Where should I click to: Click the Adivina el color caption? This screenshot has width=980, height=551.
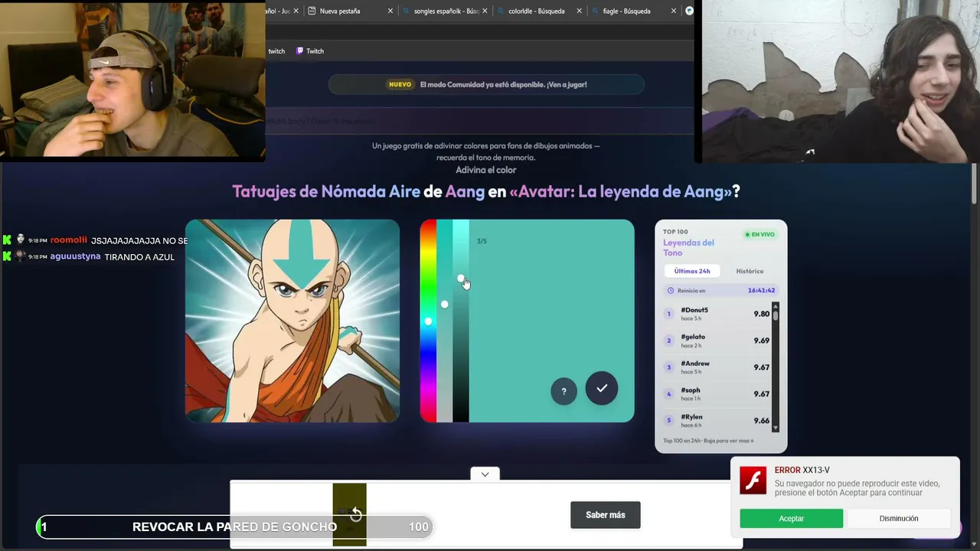tap(486, 170)
